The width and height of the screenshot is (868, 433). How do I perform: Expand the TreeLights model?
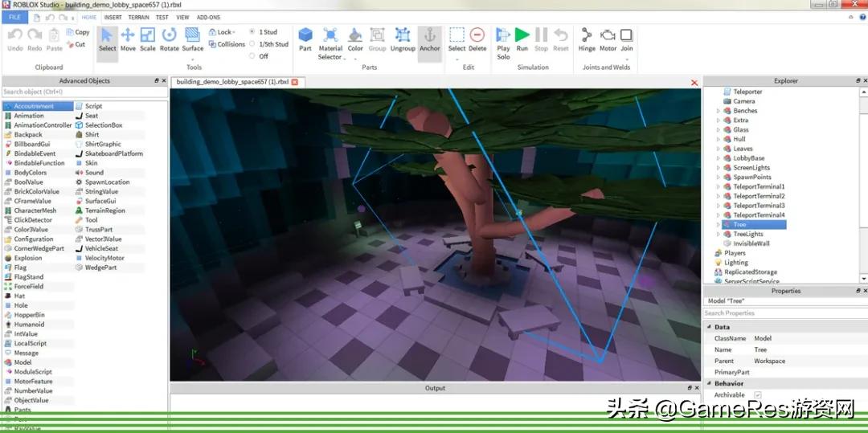click(718, 234)
